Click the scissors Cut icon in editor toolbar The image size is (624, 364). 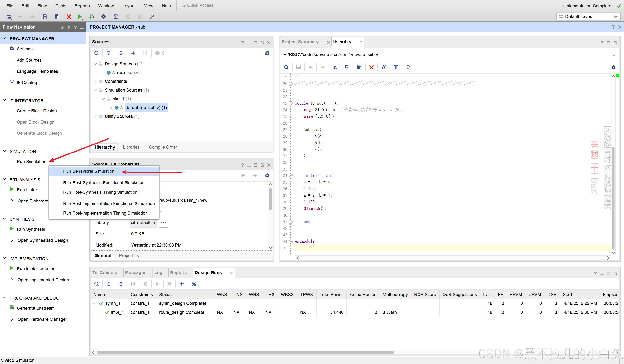point(335,67)
